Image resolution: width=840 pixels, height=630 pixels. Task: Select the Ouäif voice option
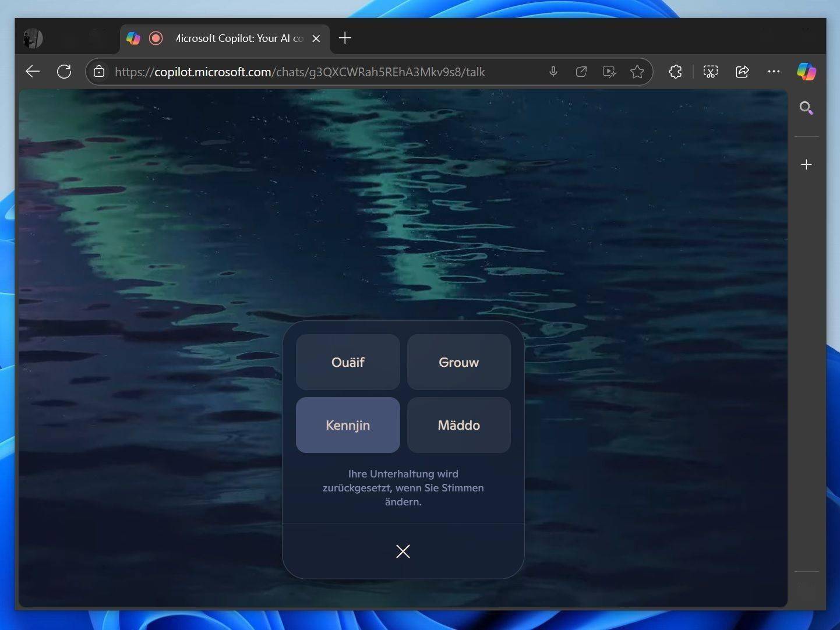tap(348, 362)
